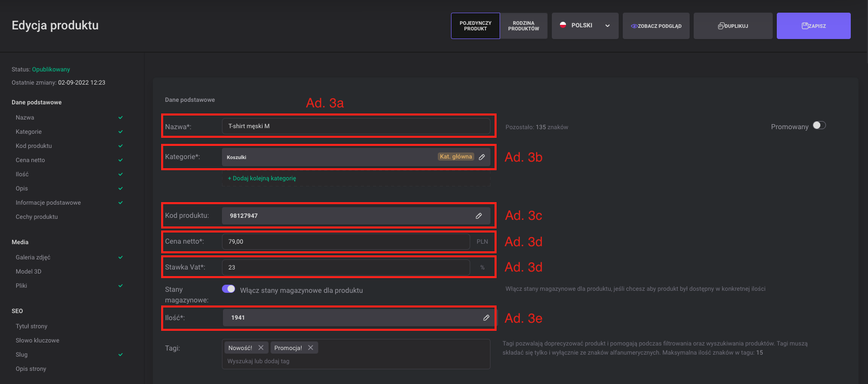Go to Galeria zdjęć in sidebar

33,257
